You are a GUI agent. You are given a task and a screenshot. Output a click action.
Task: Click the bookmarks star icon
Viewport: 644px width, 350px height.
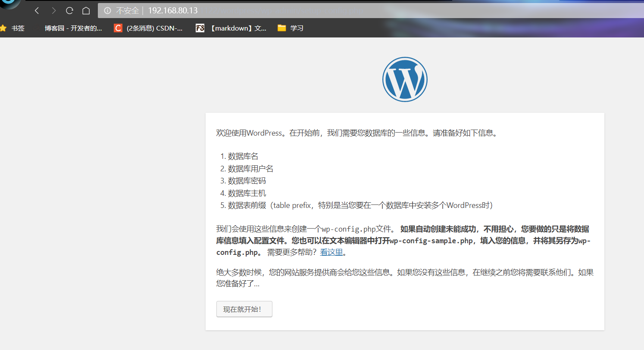click(x=3, y=28)
